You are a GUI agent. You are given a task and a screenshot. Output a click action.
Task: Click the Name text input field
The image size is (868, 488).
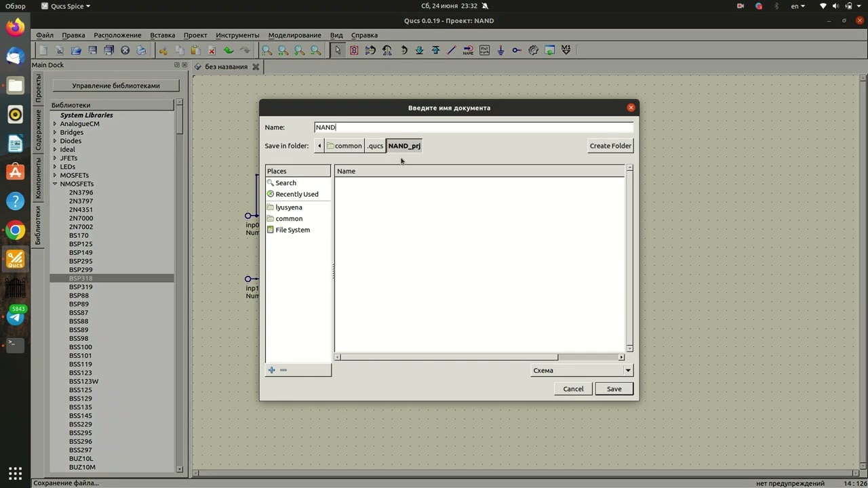click(x=473, y=127)
